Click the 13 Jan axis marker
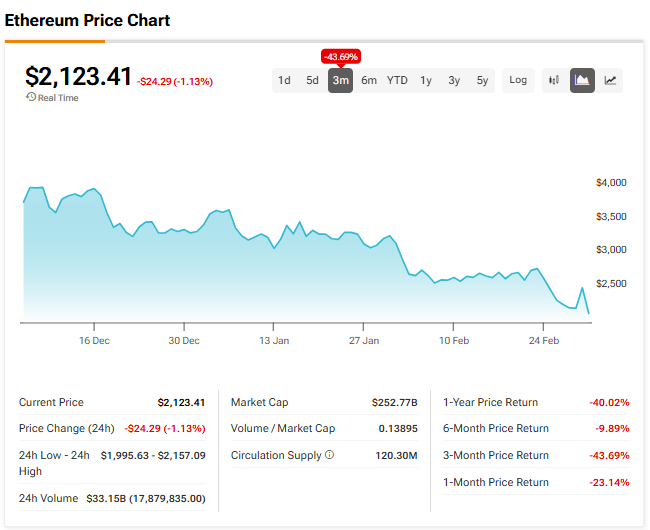This screenshot has height=530, width=650. (274, 340)
